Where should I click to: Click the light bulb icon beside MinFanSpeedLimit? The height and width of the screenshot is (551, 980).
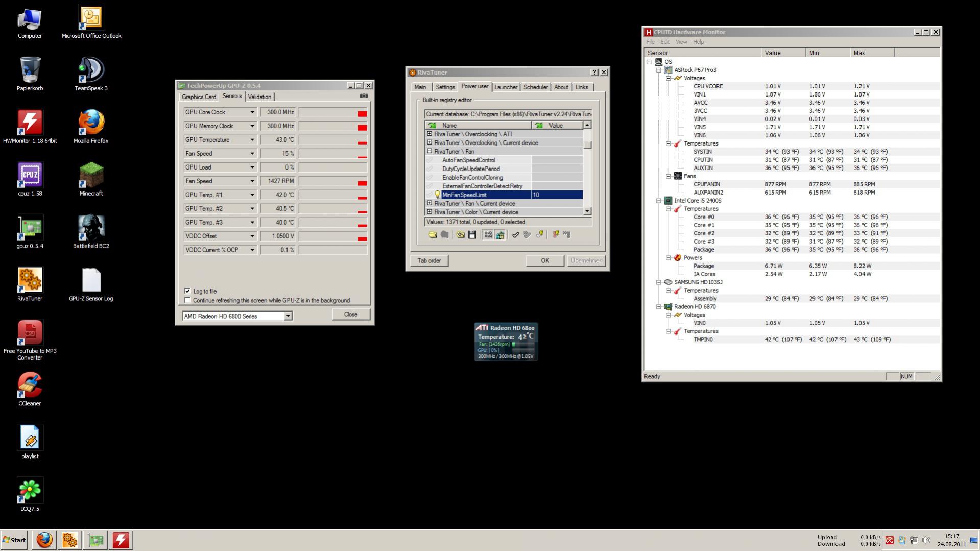[437, 195]
